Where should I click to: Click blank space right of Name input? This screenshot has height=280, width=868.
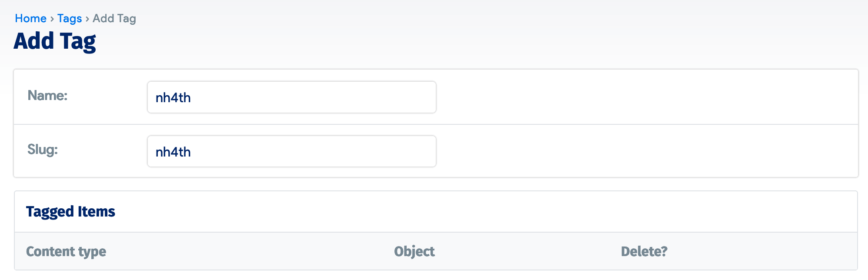(644, 97)
